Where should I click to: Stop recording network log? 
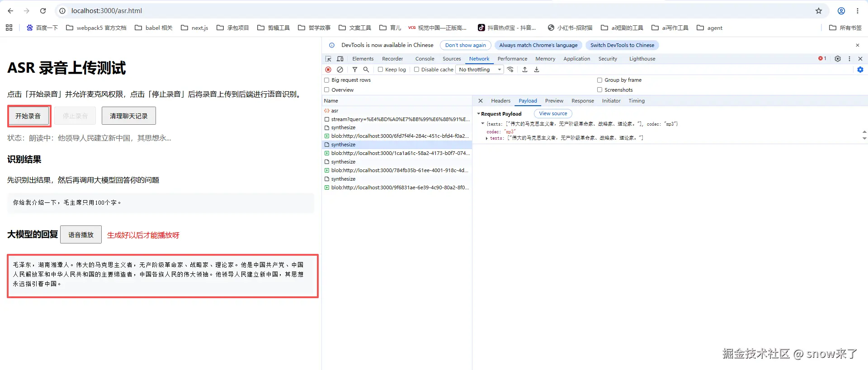[328, 70]
